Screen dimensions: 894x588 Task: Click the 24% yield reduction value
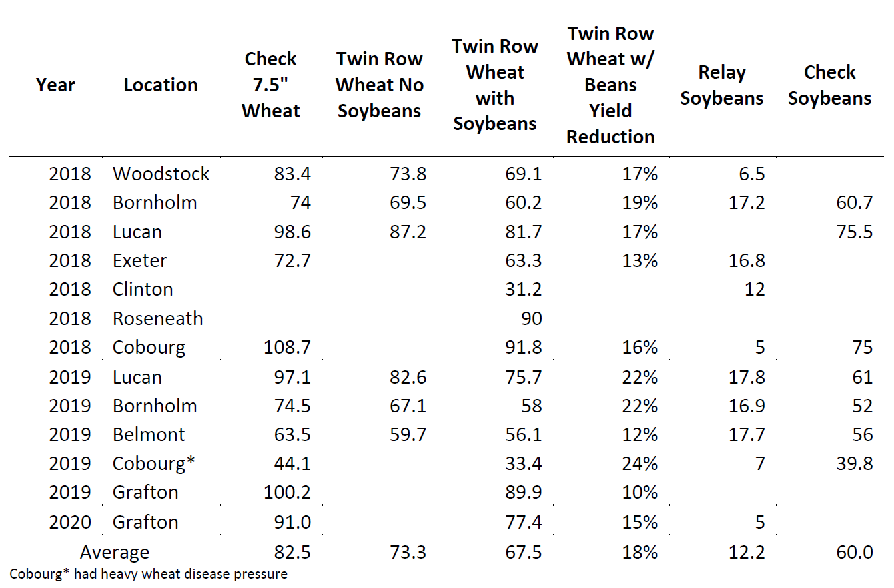click(640, 463)
